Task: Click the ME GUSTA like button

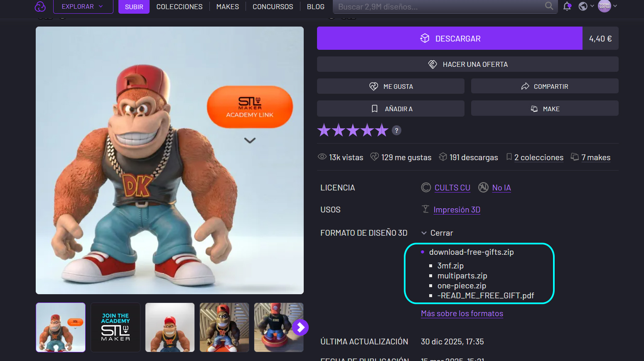Action: 391,86
